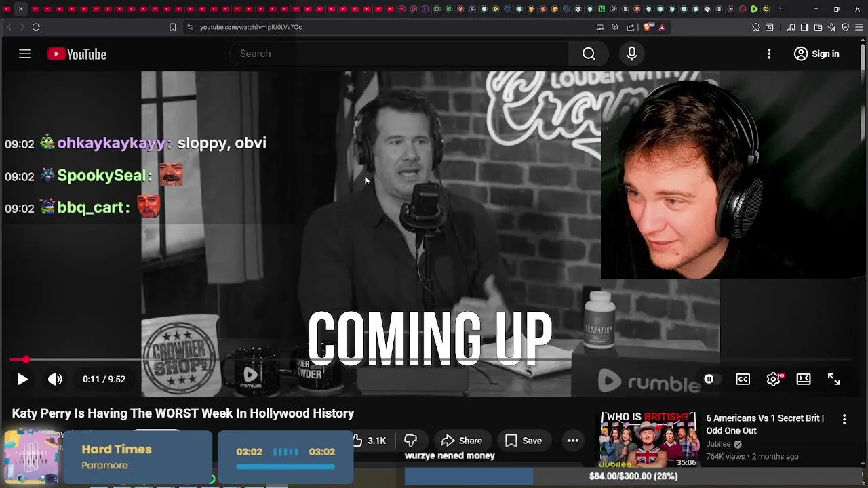This screenshot has width=868, height=488.
Task: Switch to theater mode
Action: pos(804,379)
